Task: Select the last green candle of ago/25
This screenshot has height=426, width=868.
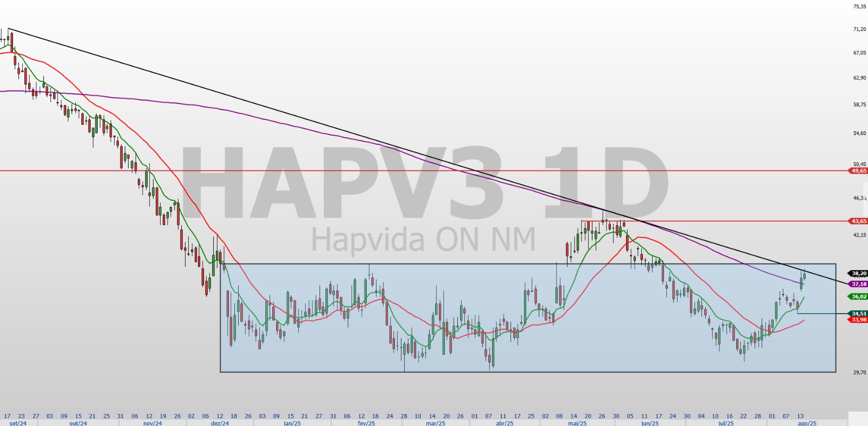Action: [x=805, y=276]
